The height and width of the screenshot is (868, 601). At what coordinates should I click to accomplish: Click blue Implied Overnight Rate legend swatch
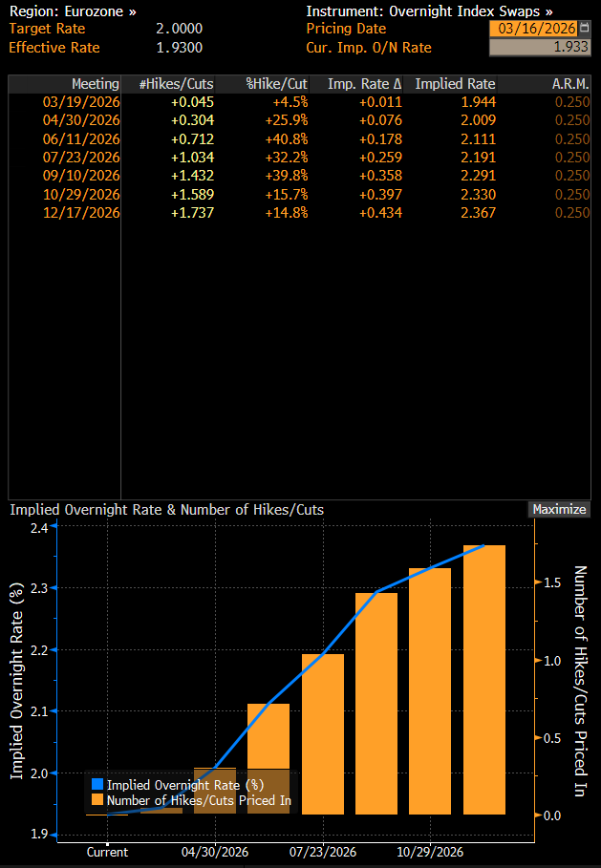click(97, 785)
